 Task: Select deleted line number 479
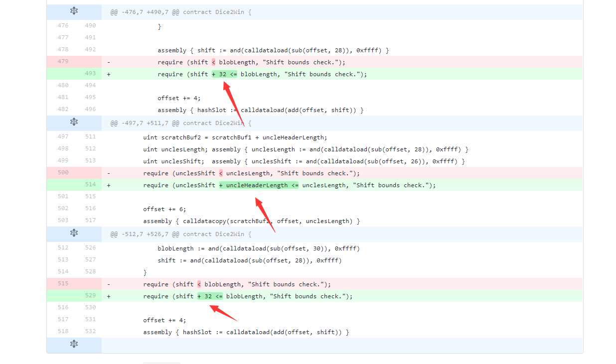[x=63, y=61]
